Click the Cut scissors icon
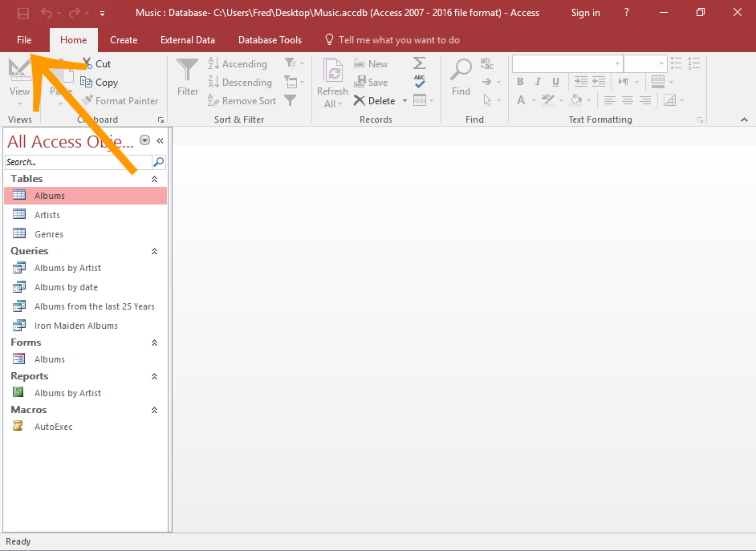The image size is (756, 551). (87, 64)
